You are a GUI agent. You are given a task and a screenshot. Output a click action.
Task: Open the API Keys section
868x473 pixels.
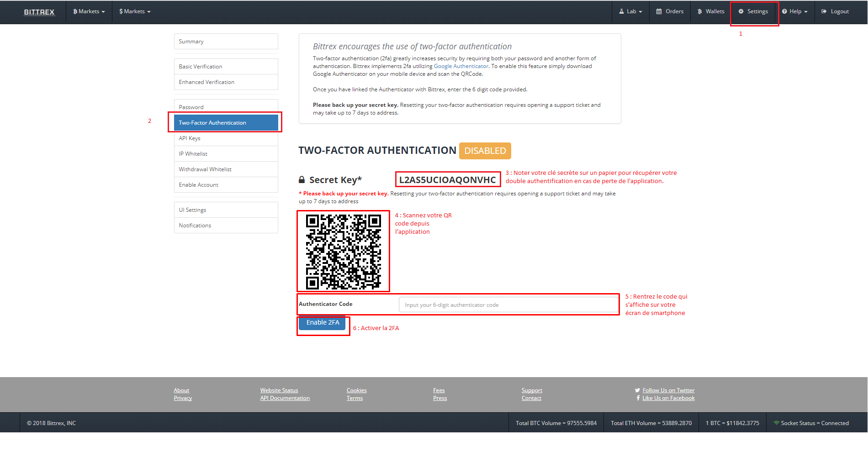[x=226, y=138]
